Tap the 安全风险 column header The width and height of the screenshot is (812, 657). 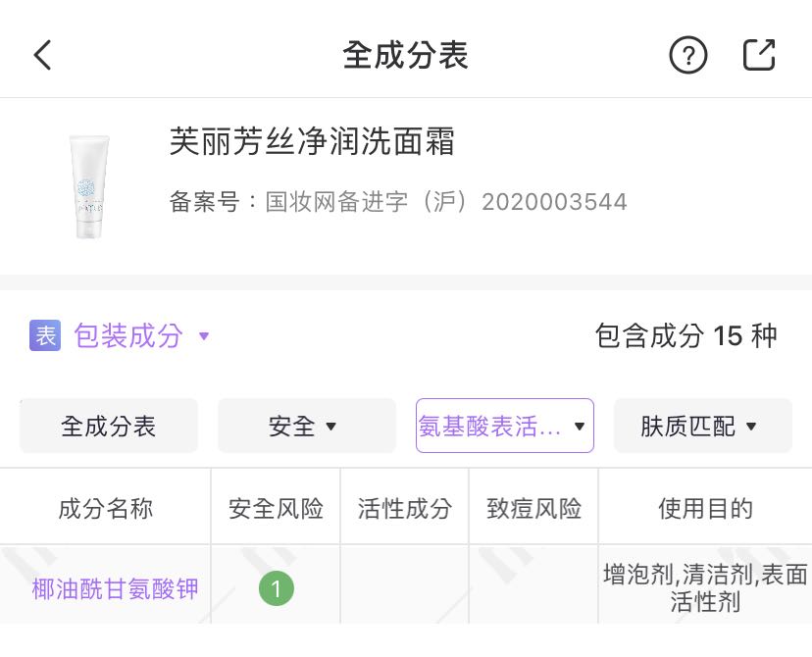pyautogui.click(x=276, y=508)
